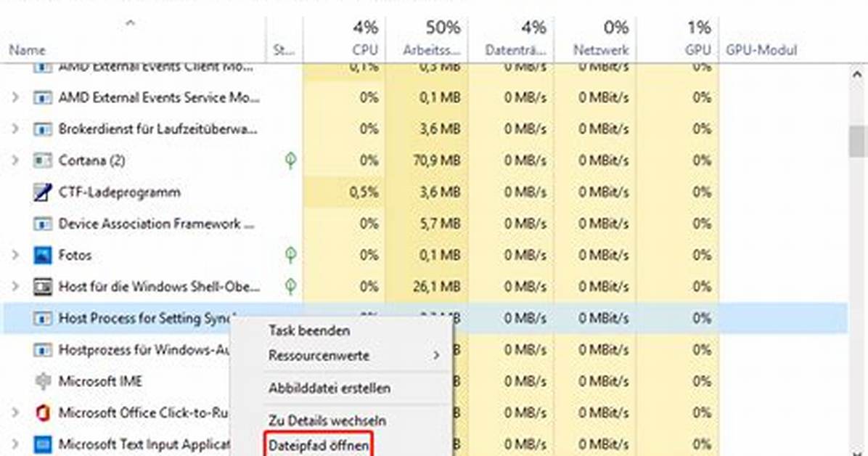Select Zu Details wechseln menu entry

point(327,420)
